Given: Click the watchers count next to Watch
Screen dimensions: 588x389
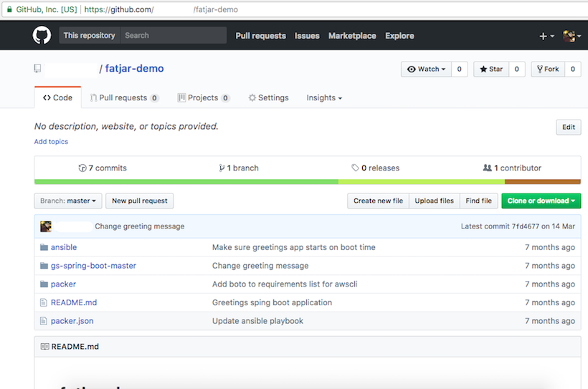Looking at the screenshot, I should coord(460,69).
